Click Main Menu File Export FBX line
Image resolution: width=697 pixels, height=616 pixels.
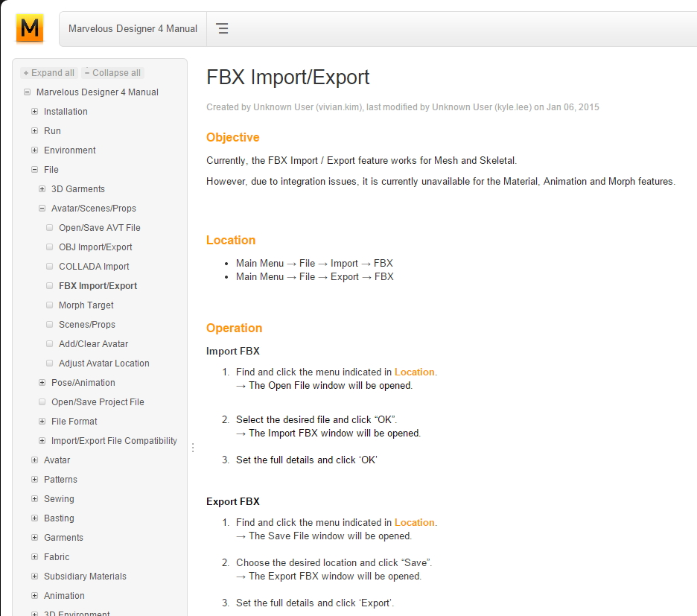(x=315, y=276)
